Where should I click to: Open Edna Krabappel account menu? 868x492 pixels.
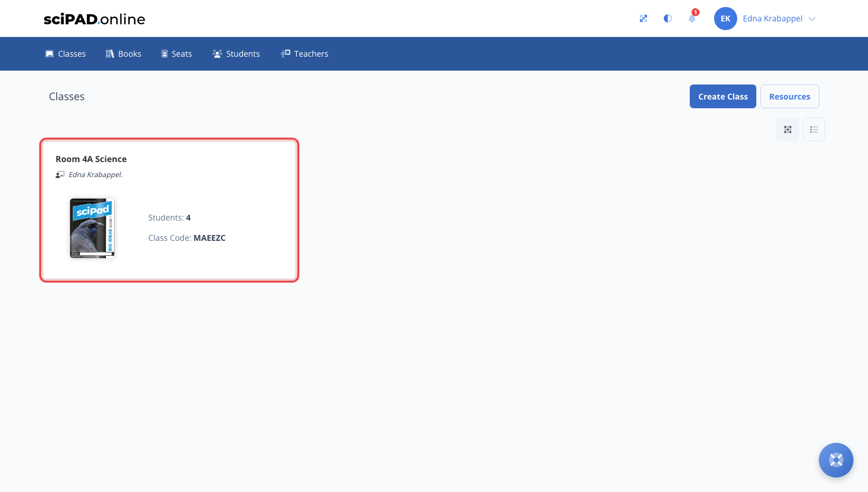pyautogui.click(x=773, y=19)
